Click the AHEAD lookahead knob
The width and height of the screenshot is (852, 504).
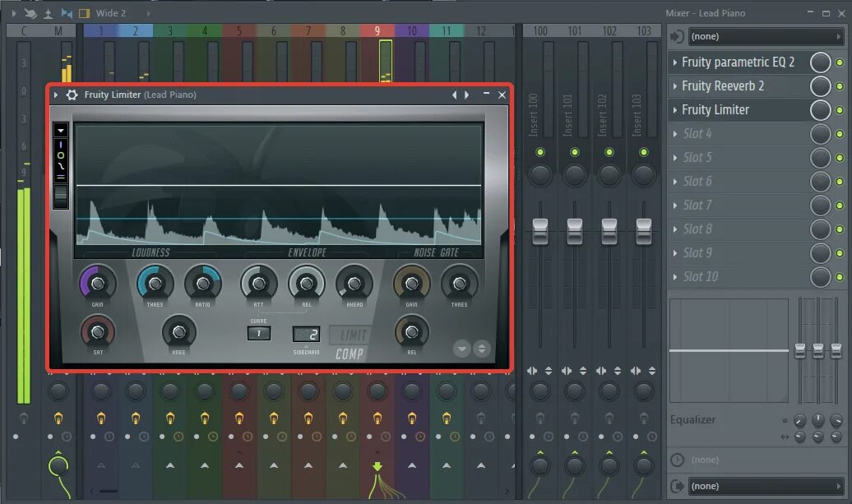[x=354, y=283]
